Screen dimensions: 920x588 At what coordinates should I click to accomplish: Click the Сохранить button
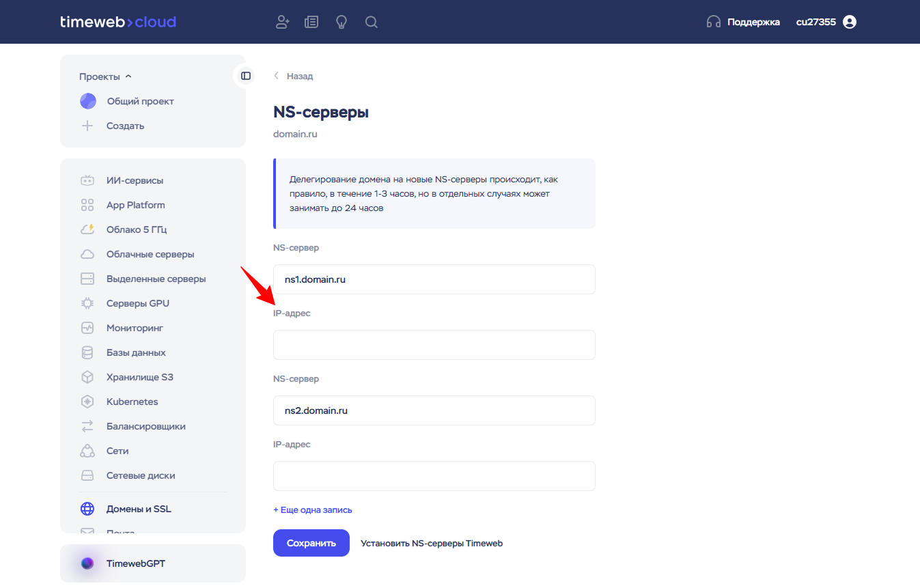311,543
